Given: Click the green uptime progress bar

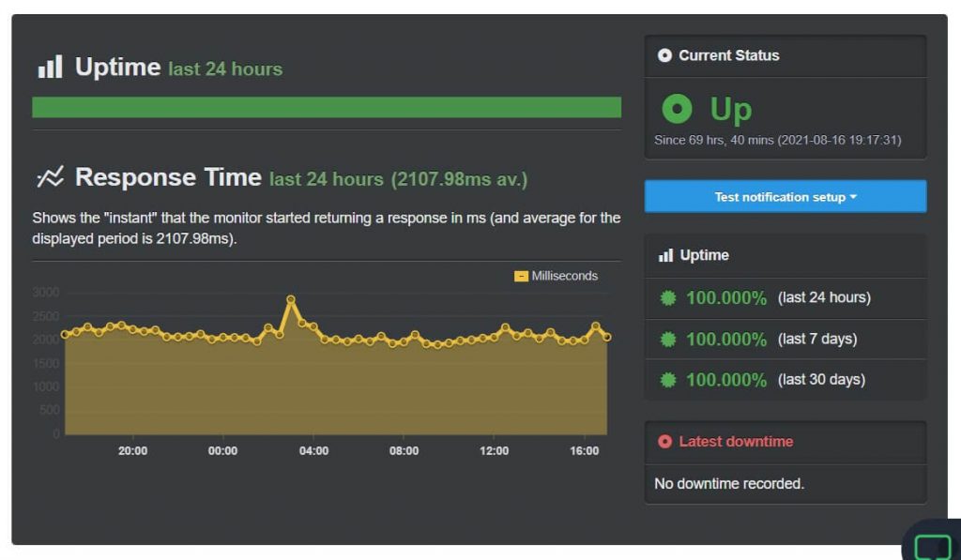Looking at the screenshot, I should 327,106.
